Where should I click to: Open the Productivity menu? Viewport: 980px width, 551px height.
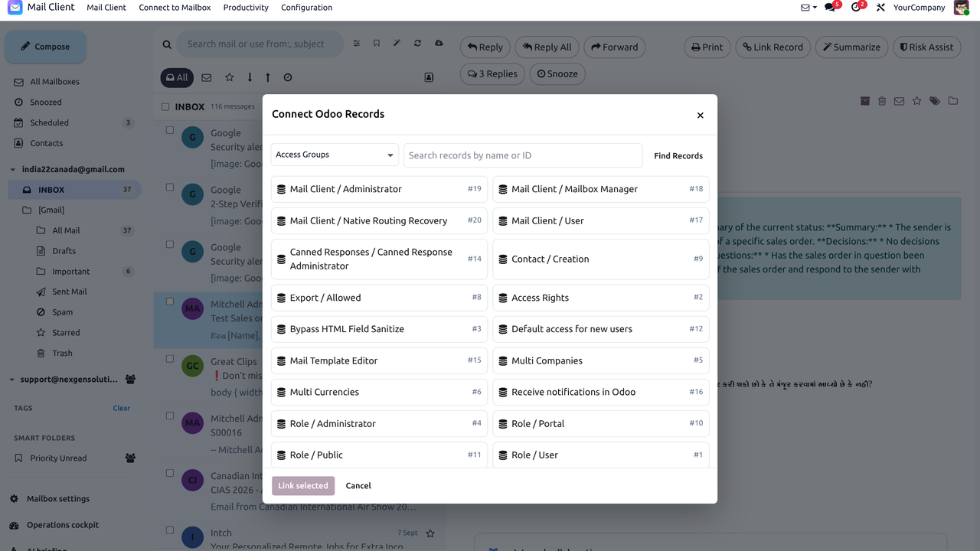[x=246, y=8]
